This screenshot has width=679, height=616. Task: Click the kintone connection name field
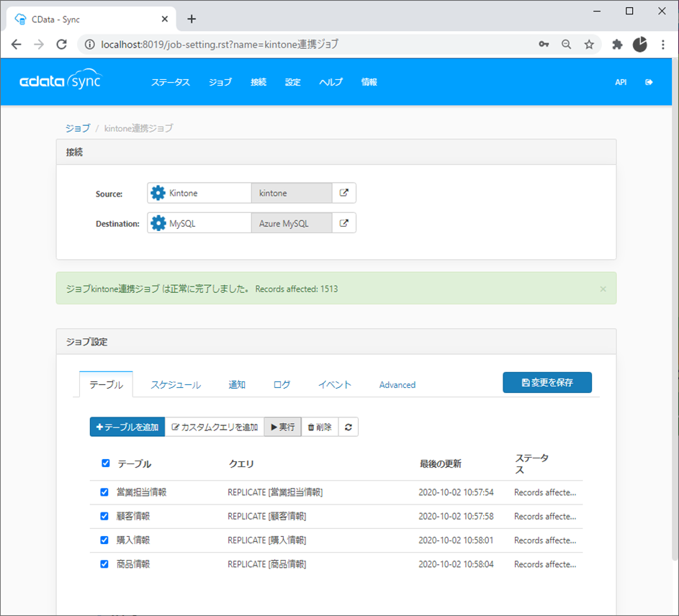292,193
